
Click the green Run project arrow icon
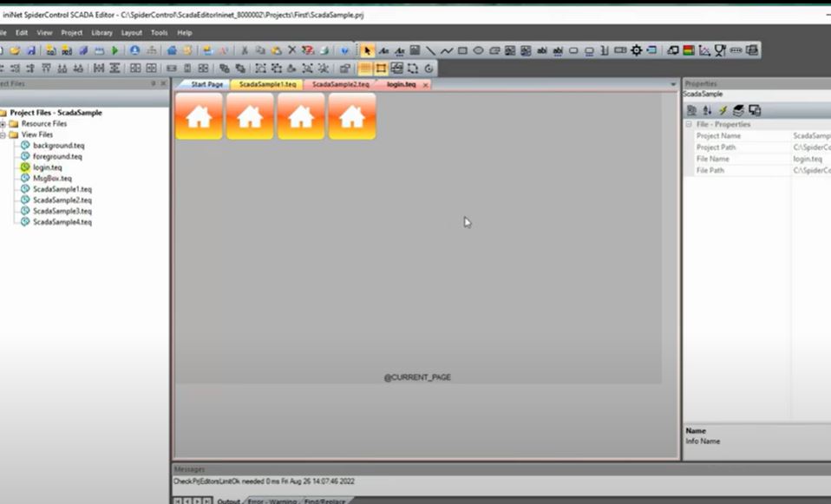click(115, 51)
